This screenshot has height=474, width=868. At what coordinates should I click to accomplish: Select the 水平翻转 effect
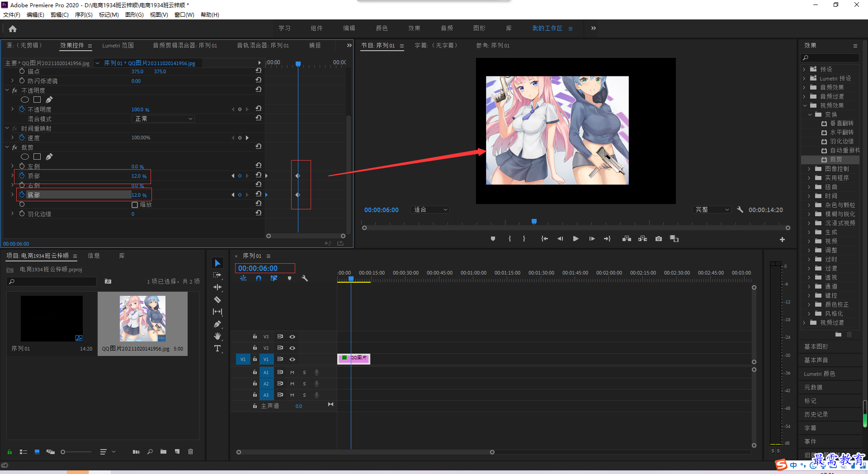pos(842,133)
